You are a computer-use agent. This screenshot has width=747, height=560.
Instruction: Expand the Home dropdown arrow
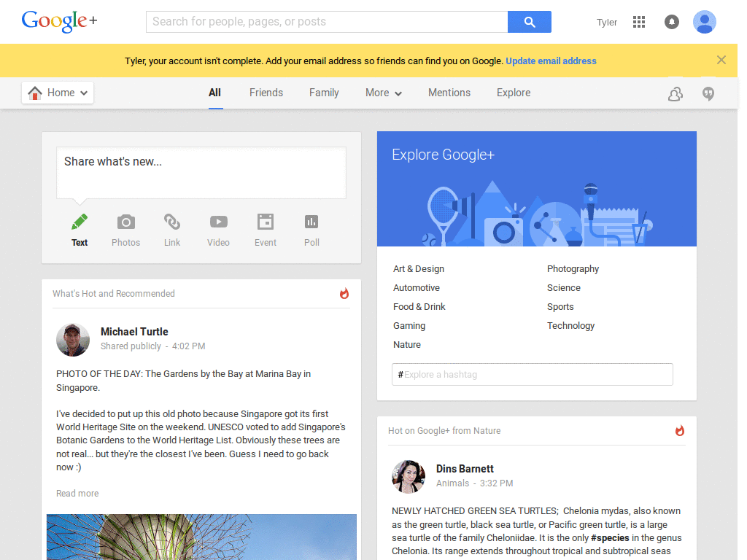[84, 93]
